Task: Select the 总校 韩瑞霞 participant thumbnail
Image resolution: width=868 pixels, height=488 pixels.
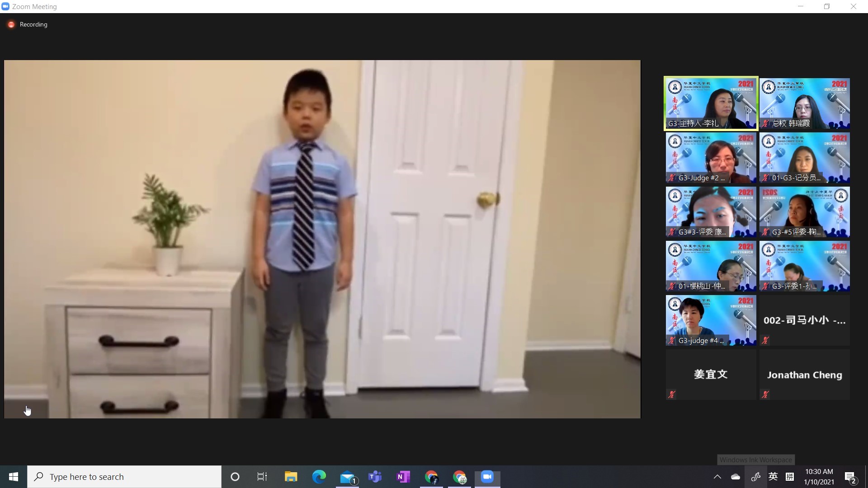Action: 805,103
